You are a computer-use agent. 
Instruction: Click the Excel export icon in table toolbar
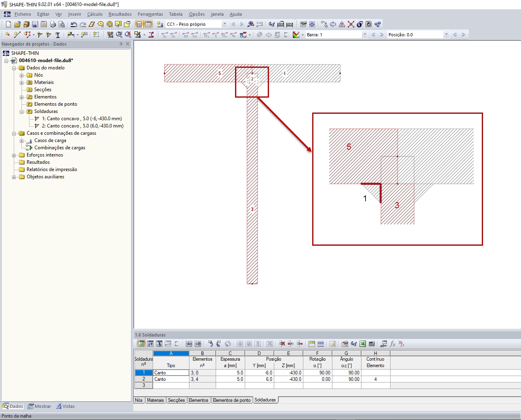363,344
